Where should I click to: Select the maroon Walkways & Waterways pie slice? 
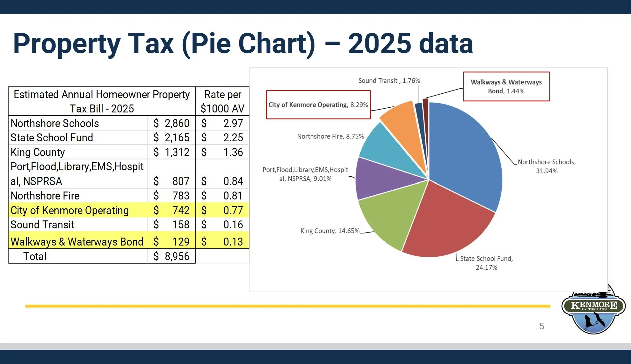point(426,118)
